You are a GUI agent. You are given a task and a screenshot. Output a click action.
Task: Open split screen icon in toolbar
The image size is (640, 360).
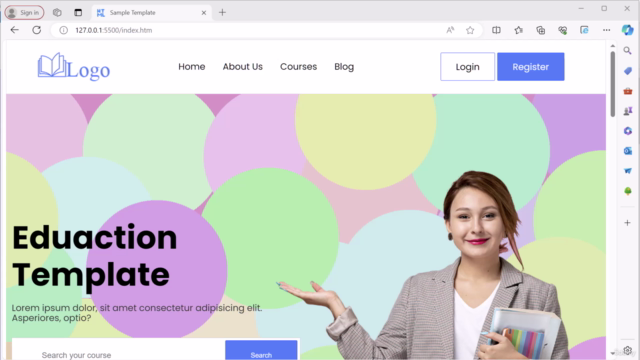coord(496,30)
